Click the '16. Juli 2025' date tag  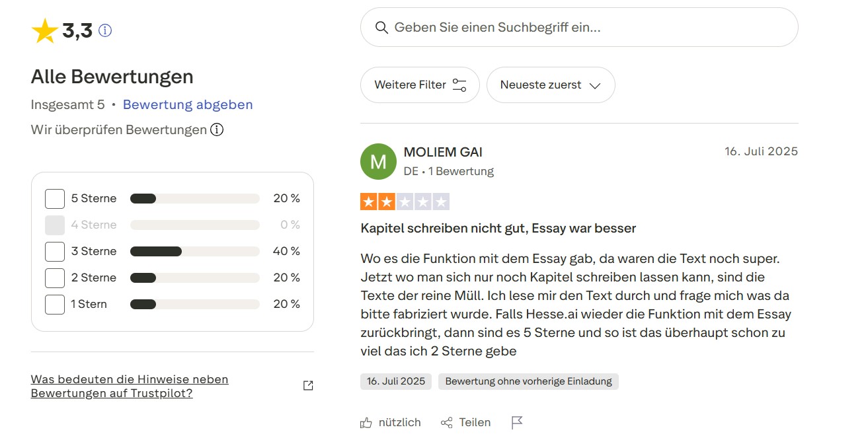[x=395, y=381]
